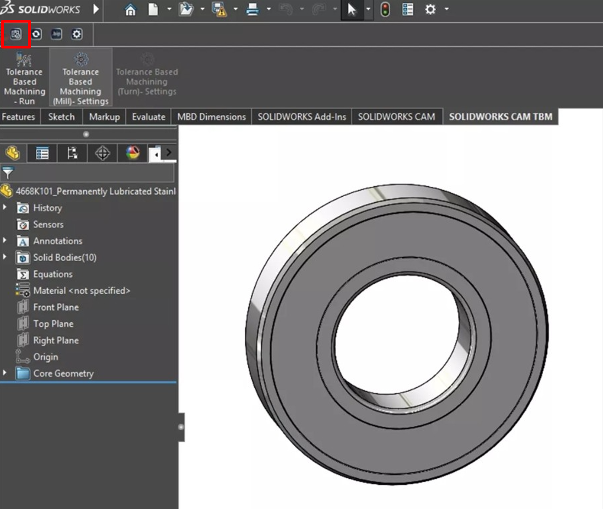
Task: Click the Material <not specified> entry
Action: (x=81, y=291)
